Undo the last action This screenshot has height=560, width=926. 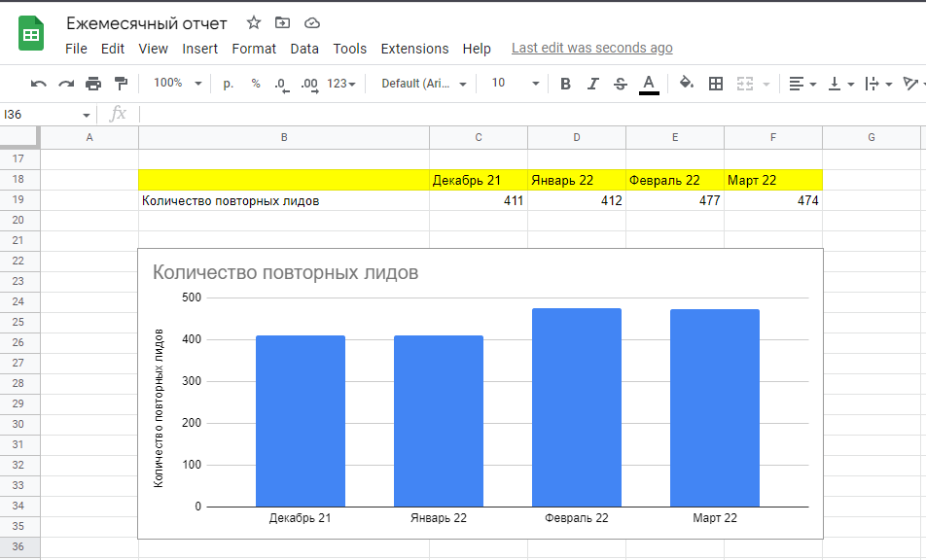pos(38,84)
